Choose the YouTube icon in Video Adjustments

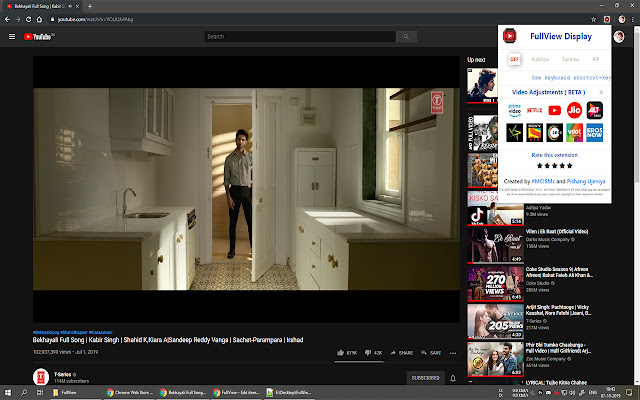point(554,110)
